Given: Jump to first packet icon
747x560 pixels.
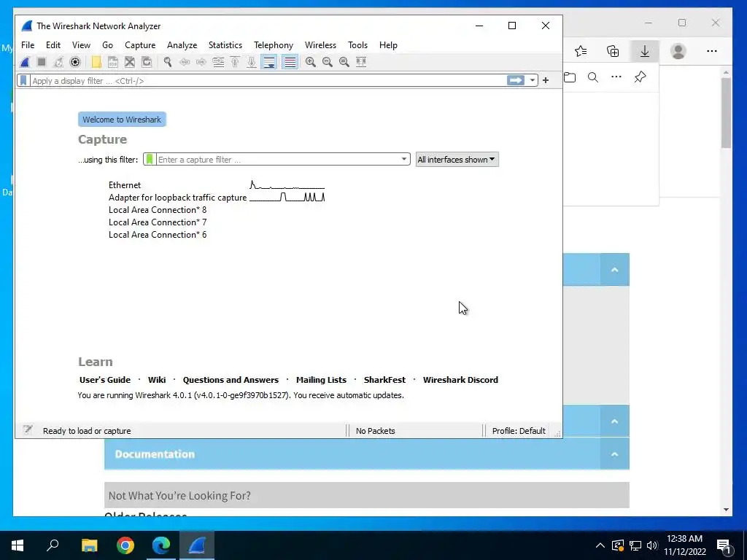Looking at the screenshot, I should [235, 62].
